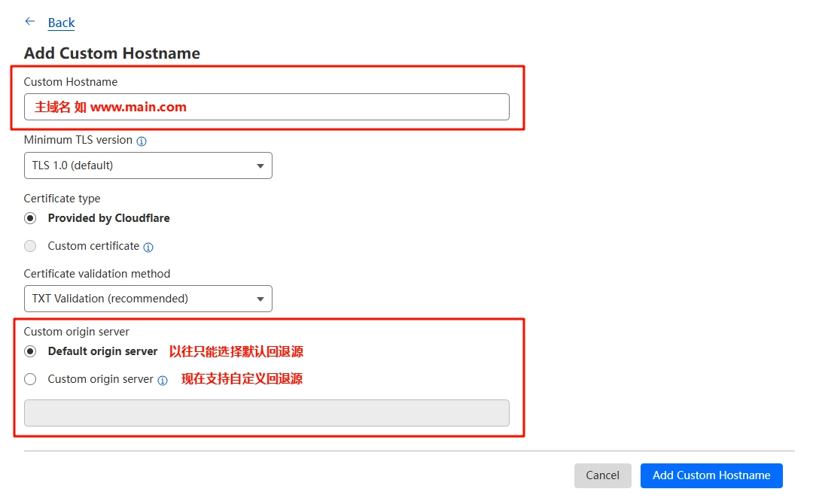
Task: Expand the TXT Validation (recommended) dropdown
Action: [x=148, y=299]
